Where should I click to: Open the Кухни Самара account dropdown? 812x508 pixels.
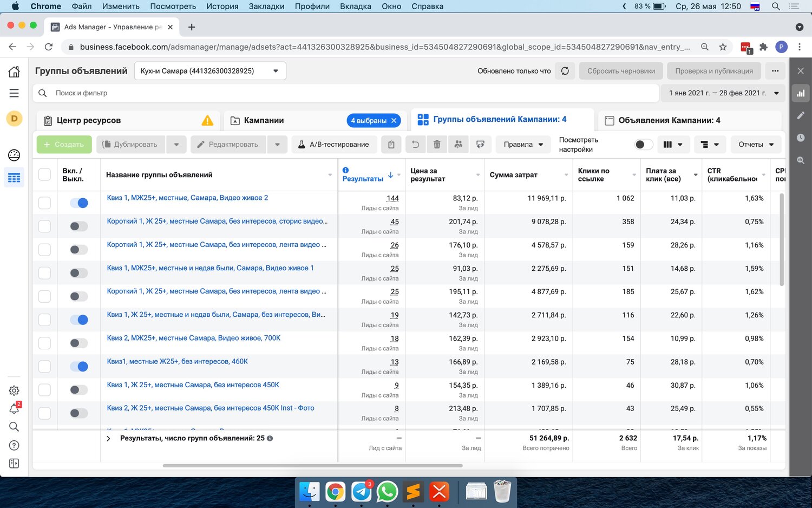tap(210, 71)
